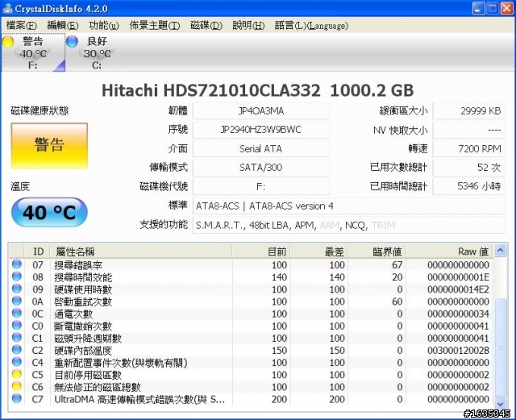Click the blue status icon for attribute C4

16,362
